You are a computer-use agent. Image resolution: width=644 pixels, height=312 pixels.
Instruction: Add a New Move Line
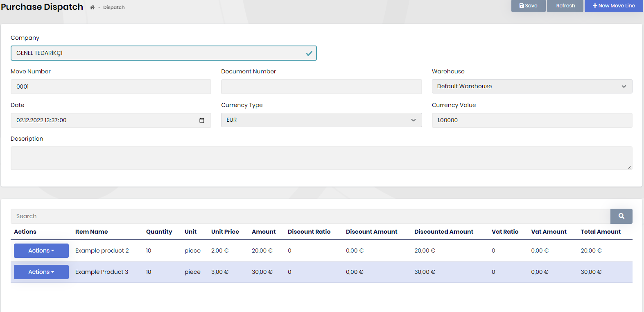(614, 6)
